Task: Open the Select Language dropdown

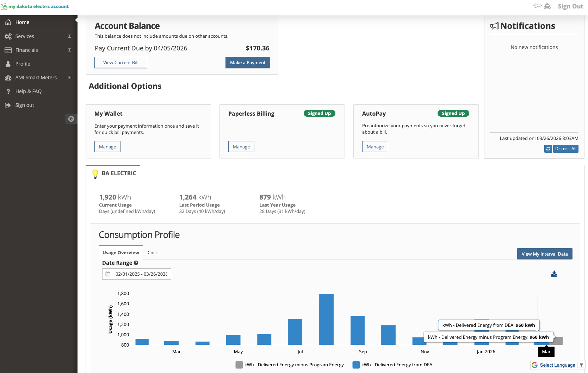Action: (x=557, y=365)
